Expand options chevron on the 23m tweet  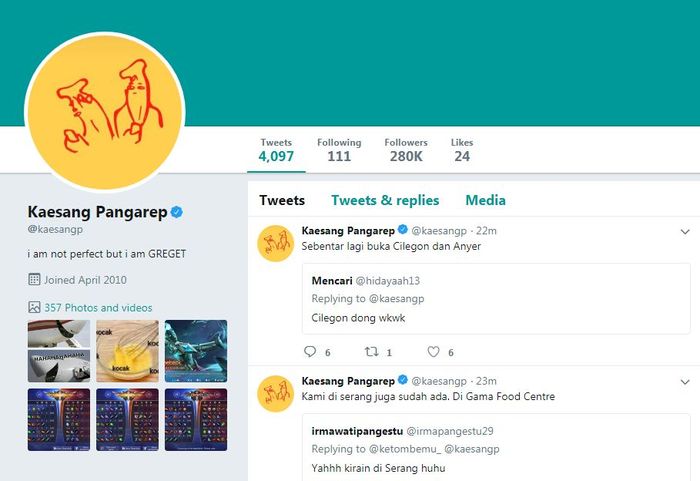point(685,382)
